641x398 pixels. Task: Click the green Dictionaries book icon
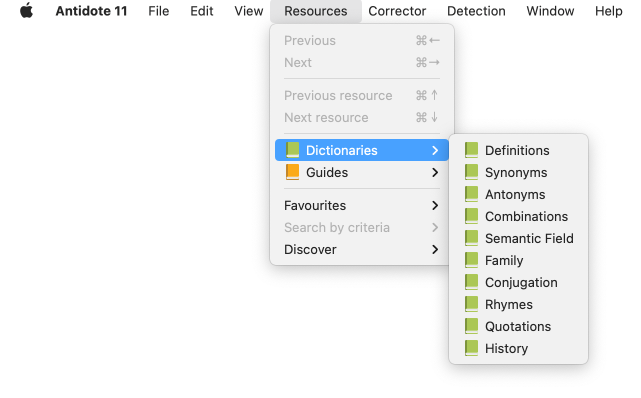click(x=292, y=150)
